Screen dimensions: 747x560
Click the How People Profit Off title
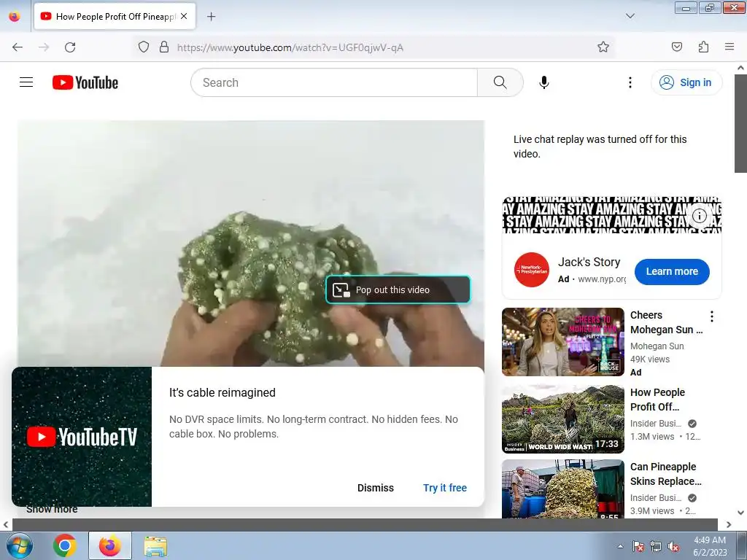(x=657, y=400)
